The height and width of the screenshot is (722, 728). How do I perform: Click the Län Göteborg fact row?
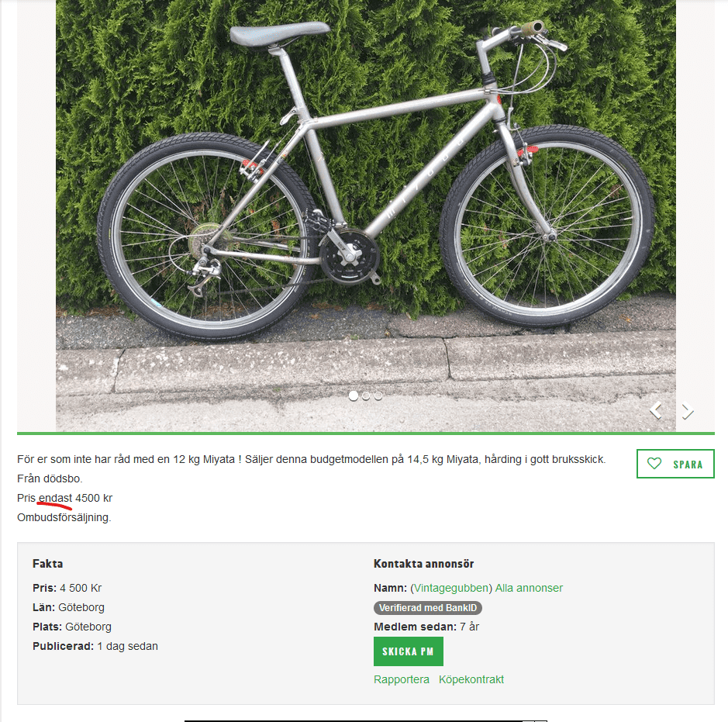[x=68, y=607]
